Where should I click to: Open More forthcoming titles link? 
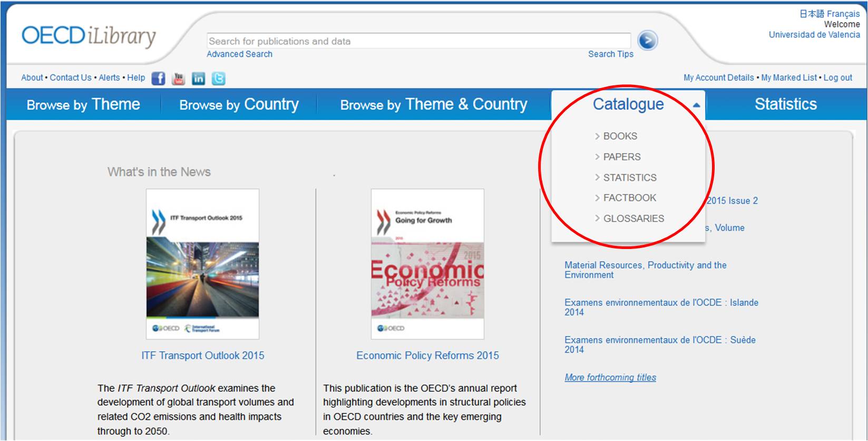click(x=610, y=377)
